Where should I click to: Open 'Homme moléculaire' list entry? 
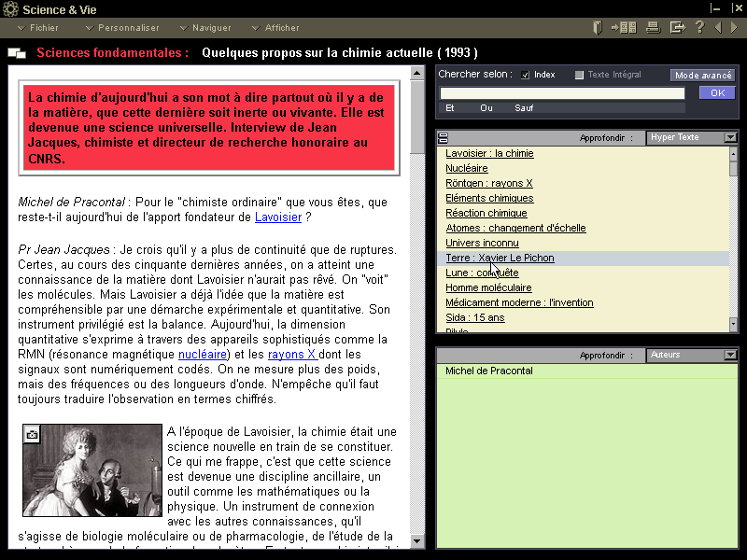[488, 287]
